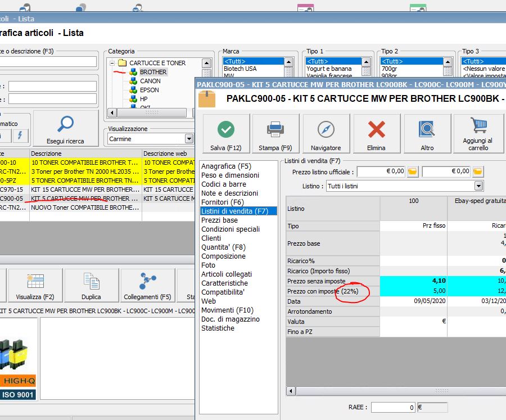The height and width of the screenshot is (420, 506).
Task: Select the CANON category in tree
Action: 150,81
